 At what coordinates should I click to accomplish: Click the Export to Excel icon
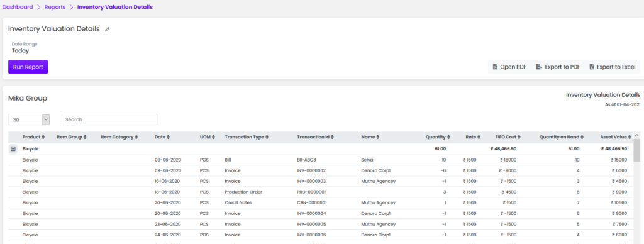592,67
